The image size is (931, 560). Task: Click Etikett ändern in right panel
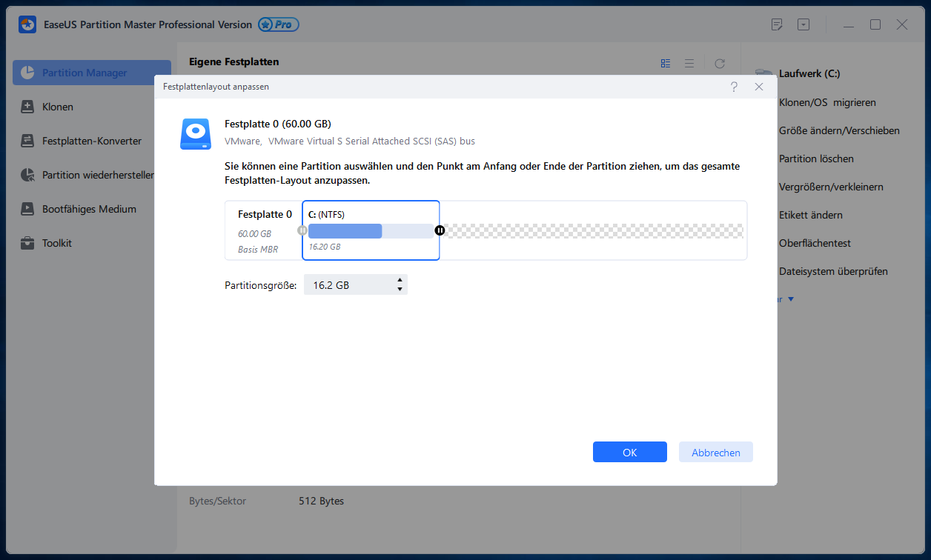click(x=811, y=215)
